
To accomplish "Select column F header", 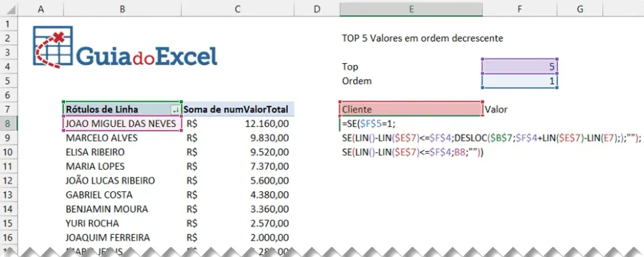I will (520, 9).
